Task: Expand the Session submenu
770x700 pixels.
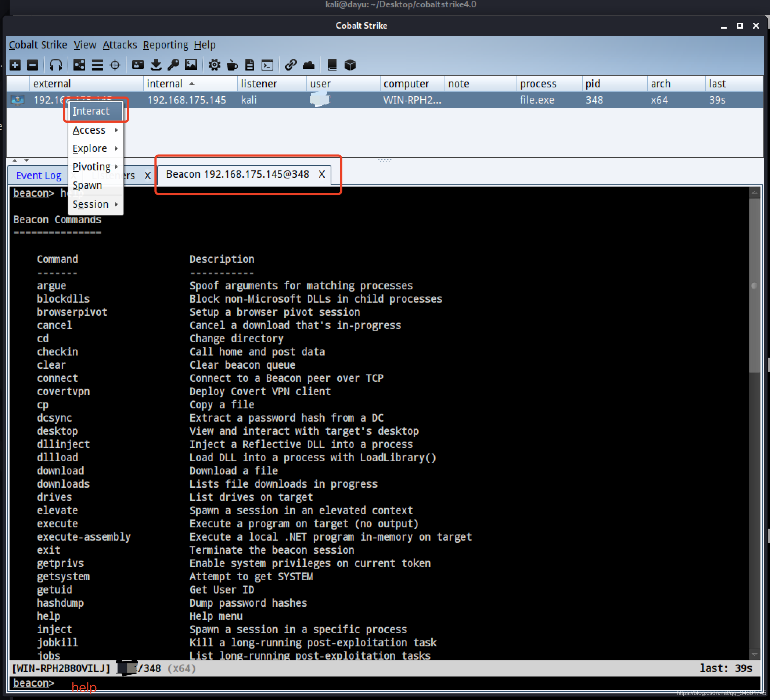Action: pyautogui.click(x=96, y=204)
